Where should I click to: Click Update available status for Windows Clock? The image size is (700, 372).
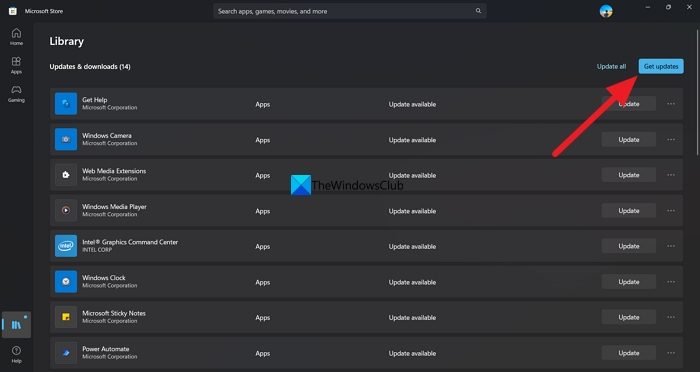pos(412,282)
